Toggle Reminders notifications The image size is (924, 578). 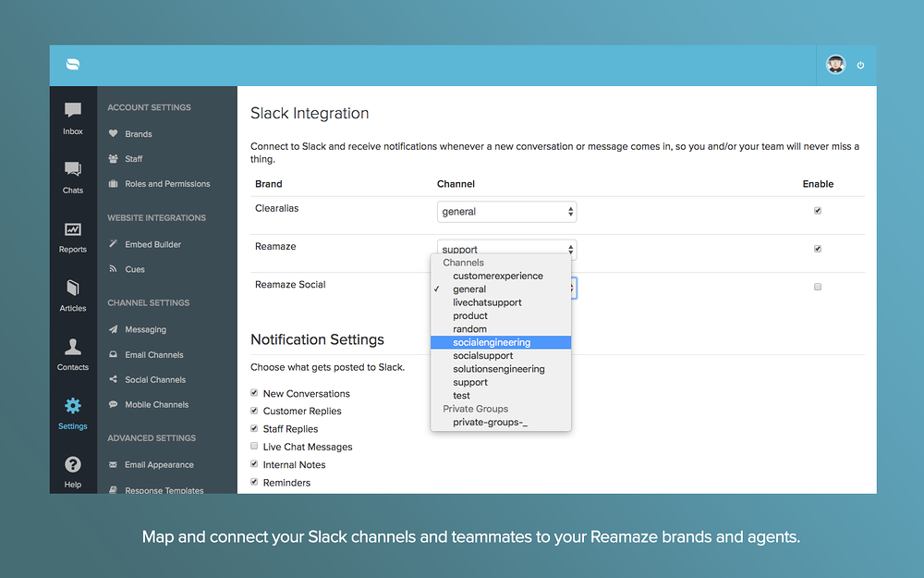(x=254, y=482)
